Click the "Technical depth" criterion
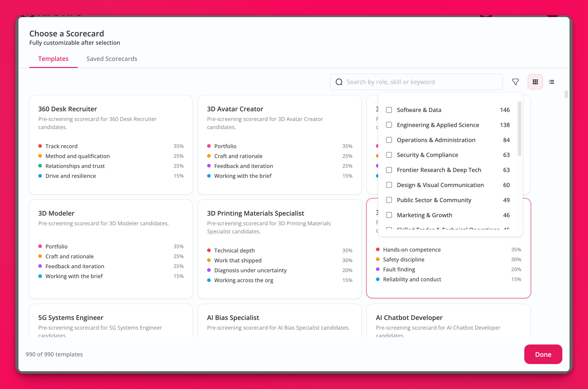 (x=234, y=250)
